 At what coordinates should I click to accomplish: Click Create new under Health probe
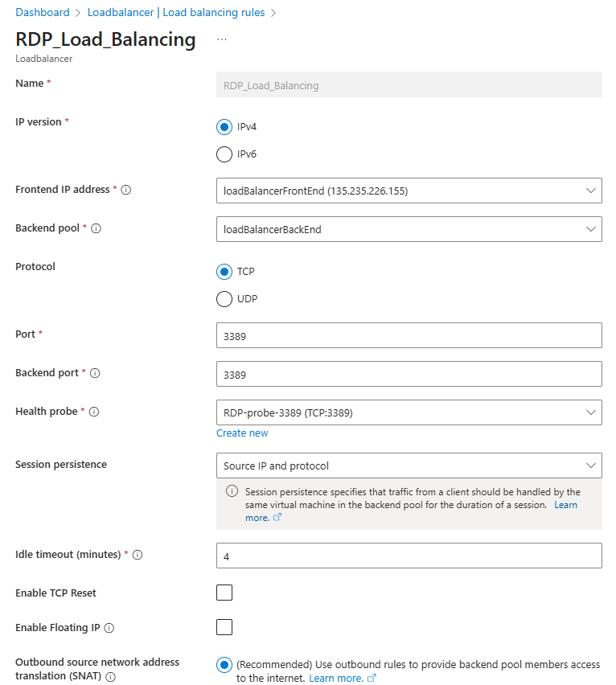[242, 433]
